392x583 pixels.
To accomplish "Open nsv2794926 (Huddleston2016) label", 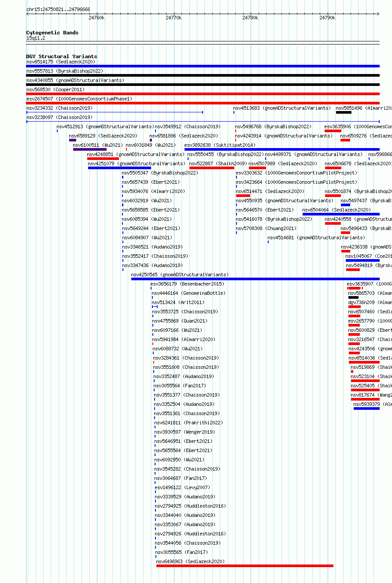I will point(190,534).
